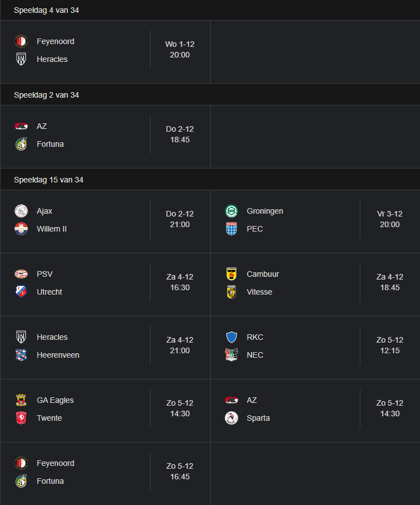Open the Zo 5-12 16:45 match time

(x=180, y=472)
